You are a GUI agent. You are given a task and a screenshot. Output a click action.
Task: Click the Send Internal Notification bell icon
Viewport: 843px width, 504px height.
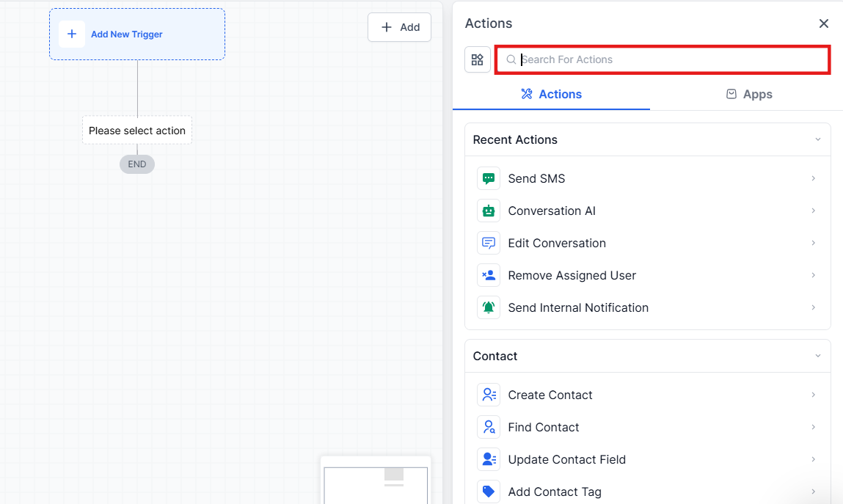488,307
